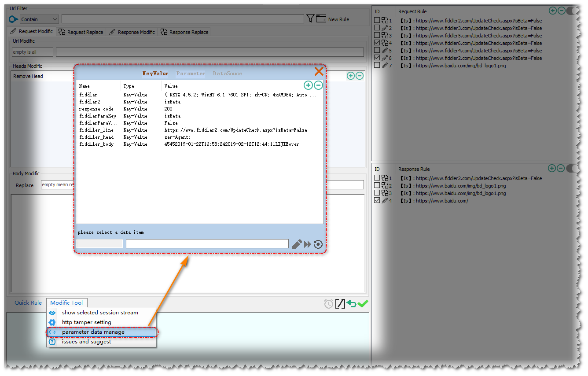
Task: Select the KeyValue tab in dialog
Action: 155,74
